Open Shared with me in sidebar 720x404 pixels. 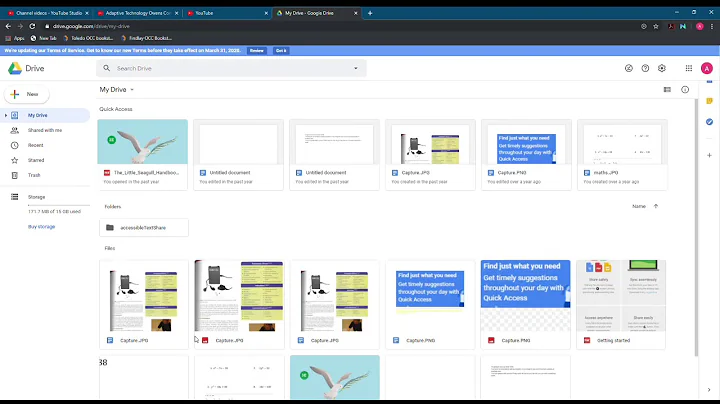45,130
